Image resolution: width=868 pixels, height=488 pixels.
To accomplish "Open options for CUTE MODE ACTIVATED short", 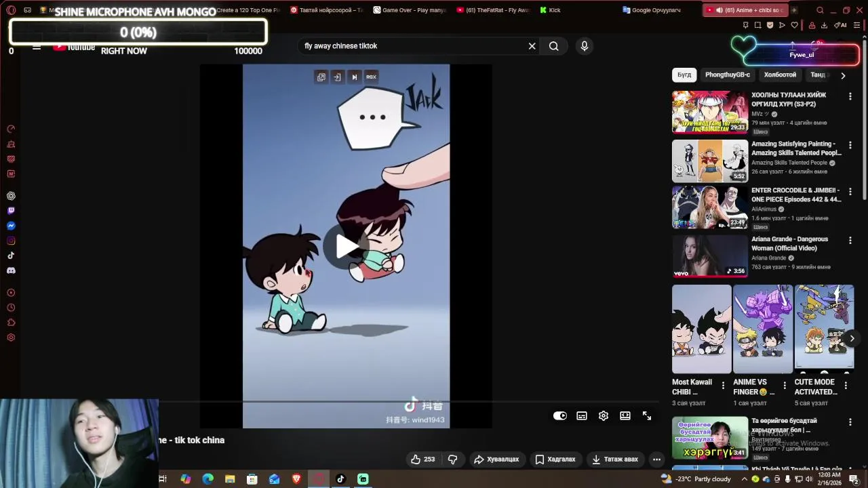I will (846, 386).
